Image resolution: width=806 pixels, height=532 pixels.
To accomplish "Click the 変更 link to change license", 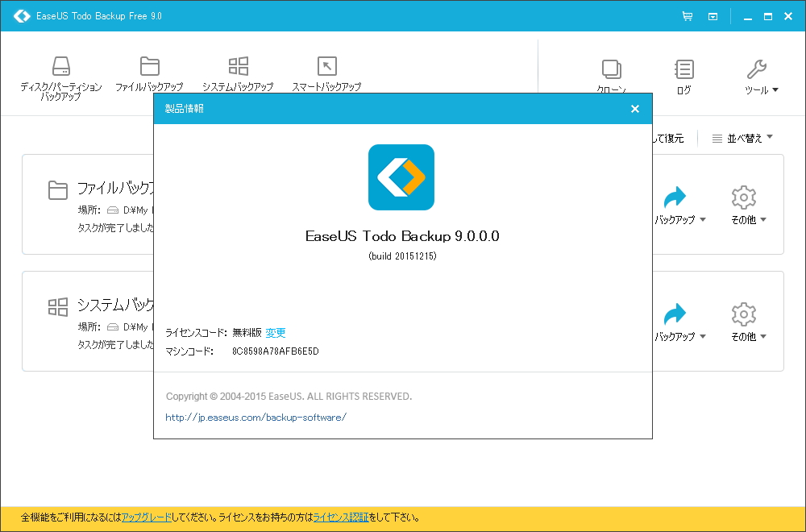I will click(277, 333).
